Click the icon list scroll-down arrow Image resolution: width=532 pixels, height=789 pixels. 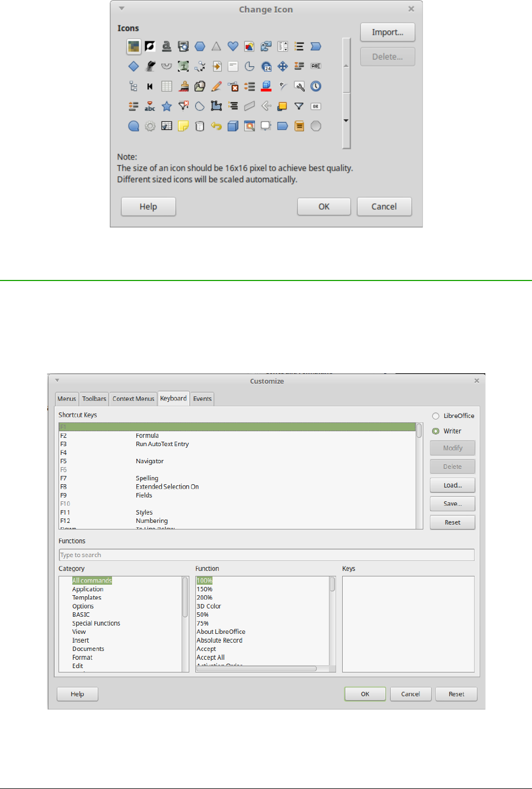tap(346, 120)
